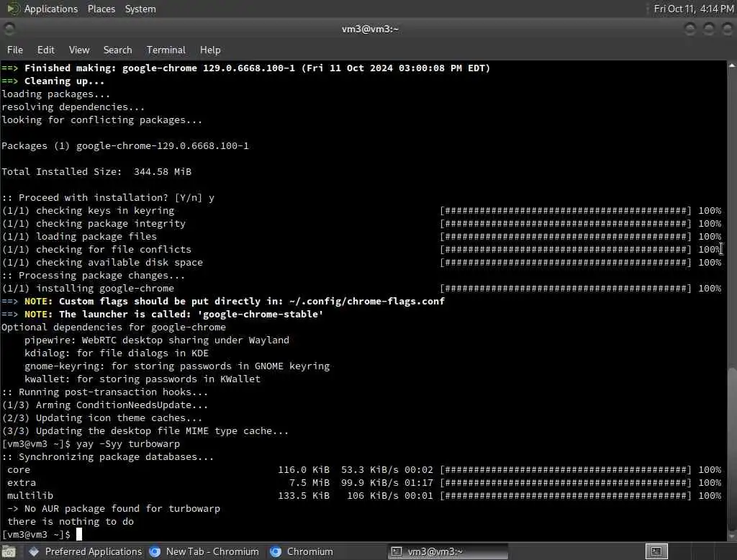Open the Edit menu

pos(45,50)
